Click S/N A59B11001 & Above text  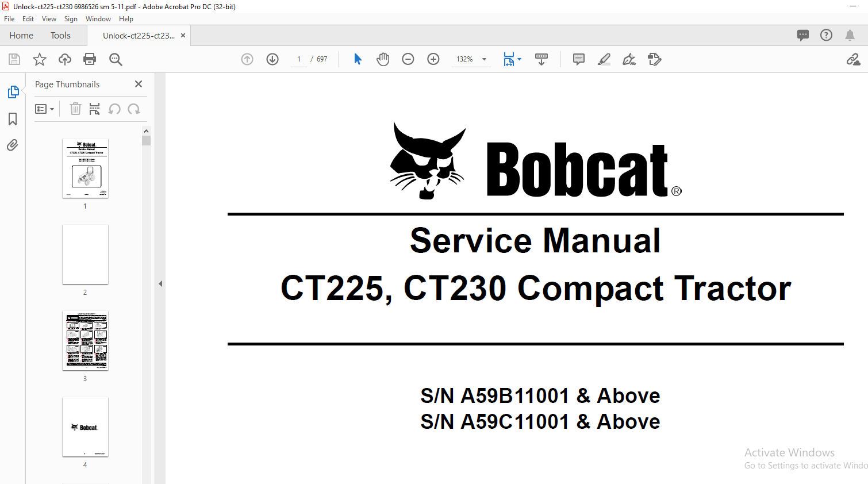click(x=540, y=395)
